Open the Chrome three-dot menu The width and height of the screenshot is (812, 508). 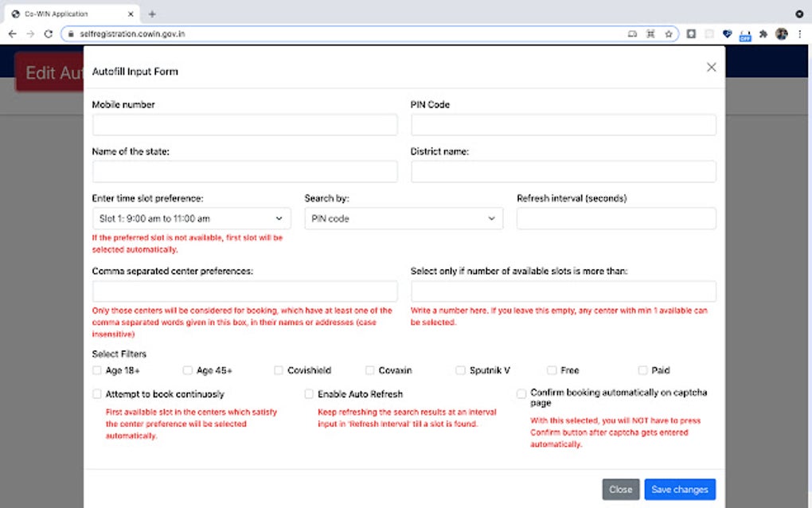(799, 34)
